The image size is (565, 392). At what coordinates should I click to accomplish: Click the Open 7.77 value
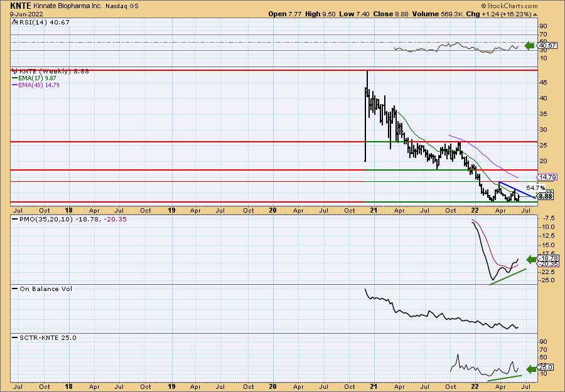pos(286,14)
